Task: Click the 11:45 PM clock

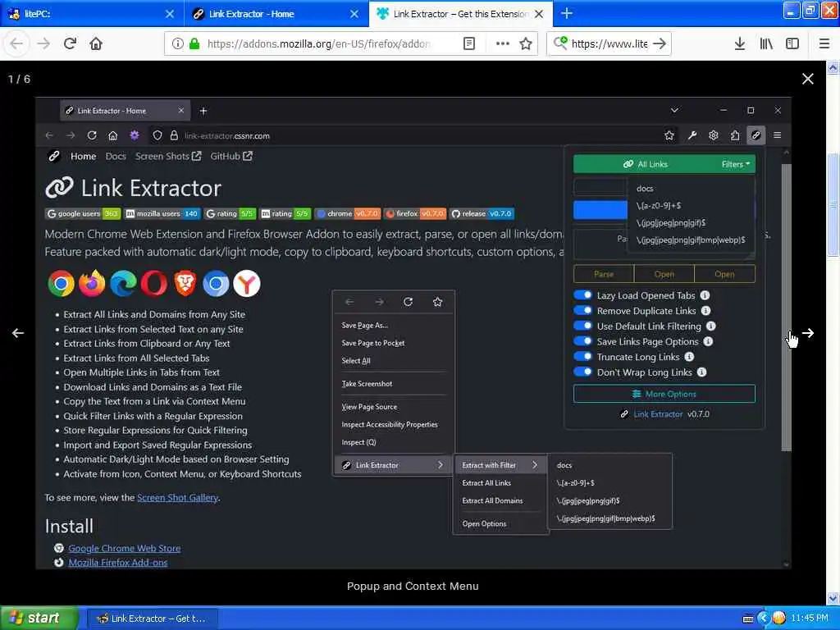Action: (x=810, y=619)
